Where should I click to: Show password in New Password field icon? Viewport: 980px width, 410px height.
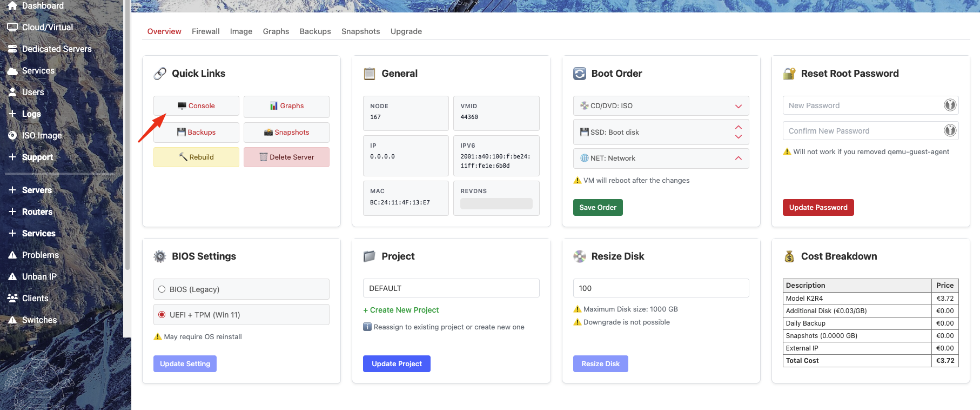click(950, 105)
